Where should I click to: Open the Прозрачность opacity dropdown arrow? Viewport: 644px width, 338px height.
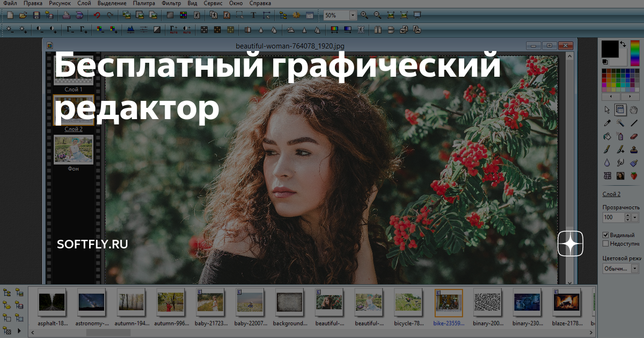click(x=635, y=217)
